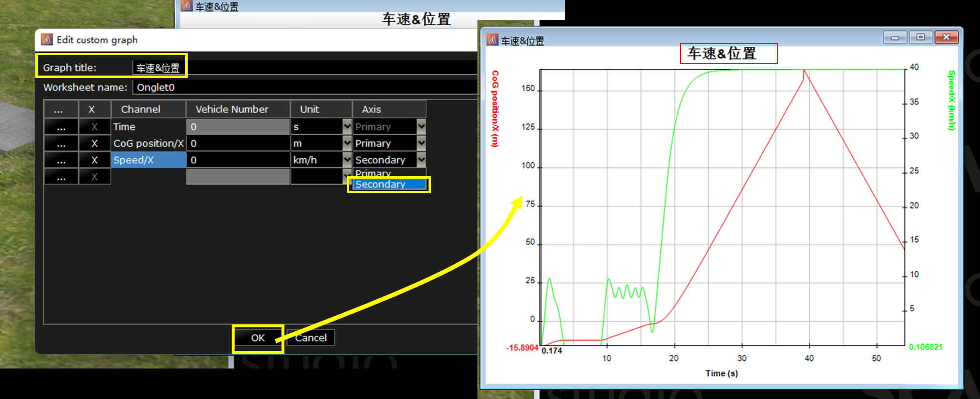This screenshot has width=980, height=399.
Task: Click the X column header
Action: 94,109
